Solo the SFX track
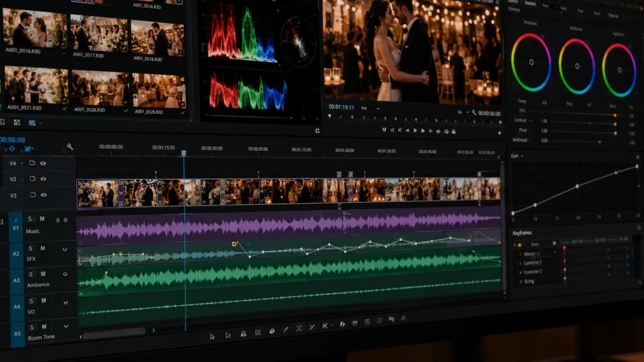This screenshot has height=362, width=644. pyautogui.click(x=30, y=248)
